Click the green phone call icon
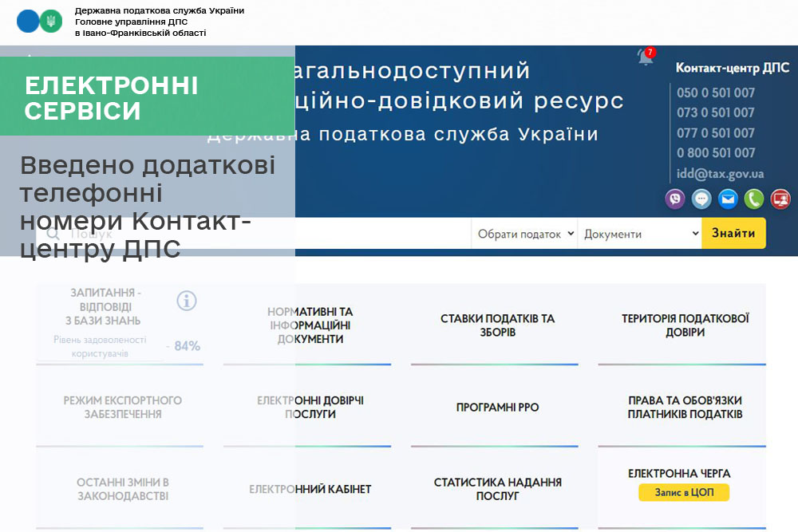 (x=754, y=199)
